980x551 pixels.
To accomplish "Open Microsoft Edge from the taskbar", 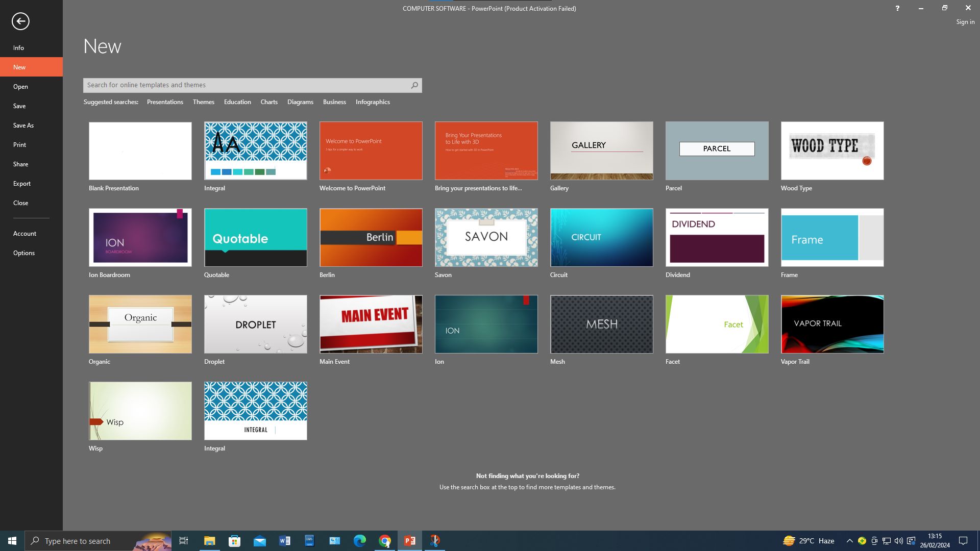I will 359,541.
